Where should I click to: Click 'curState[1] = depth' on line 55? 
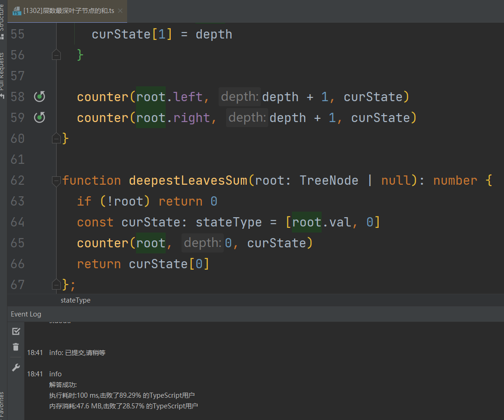point(162,34)
